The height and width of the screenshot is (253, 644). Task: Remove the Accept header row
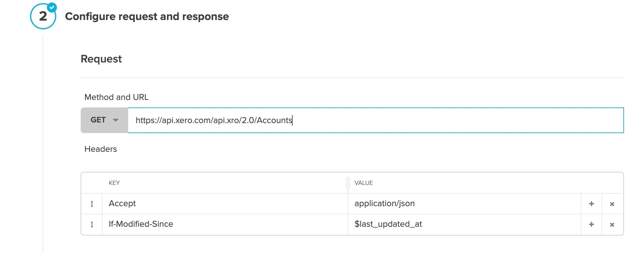(612, 204)
